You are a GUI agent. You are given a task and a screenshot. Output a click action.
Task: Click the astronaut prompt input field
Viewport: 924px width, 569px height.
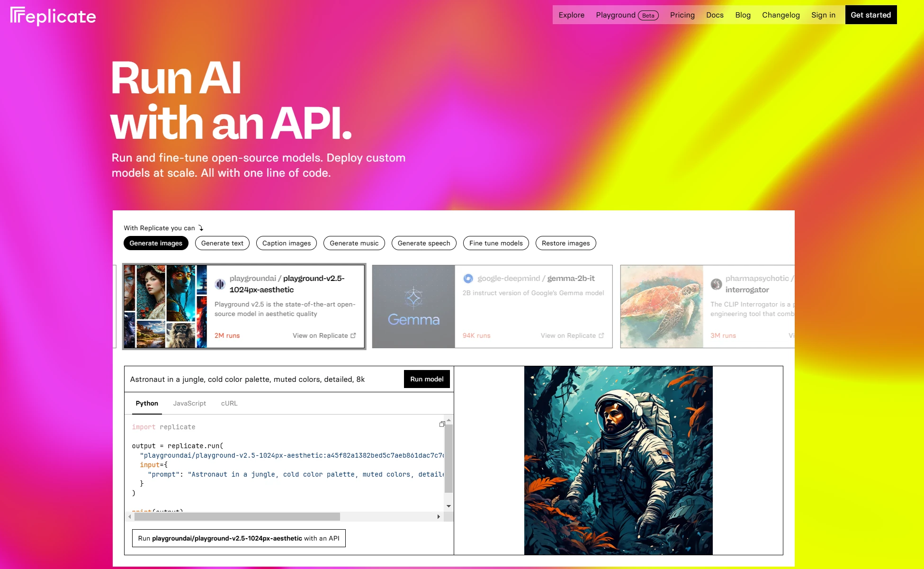[264, 379]
